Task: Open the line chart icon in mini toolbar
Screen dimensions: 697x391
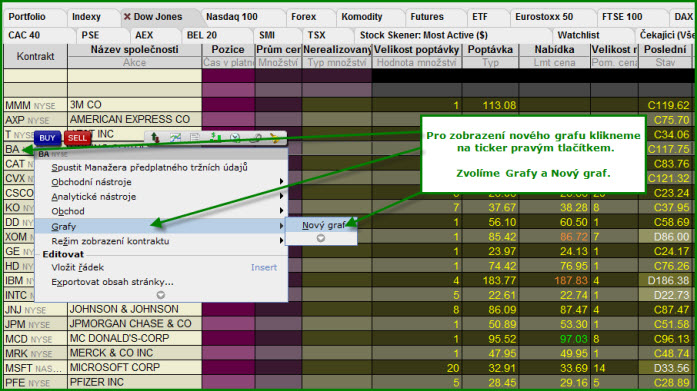Action: click(176, 138)
